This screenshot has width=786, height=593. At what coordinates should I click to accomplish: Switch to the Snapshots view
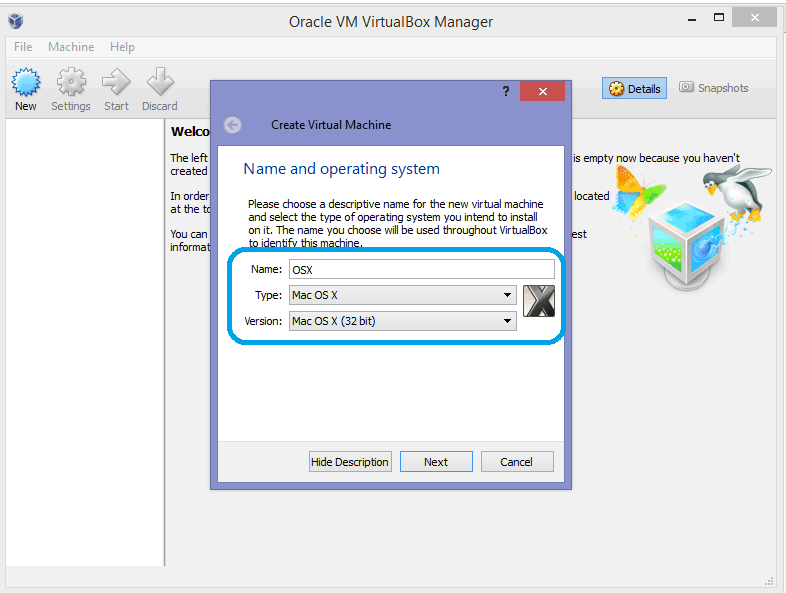(714, 88)
